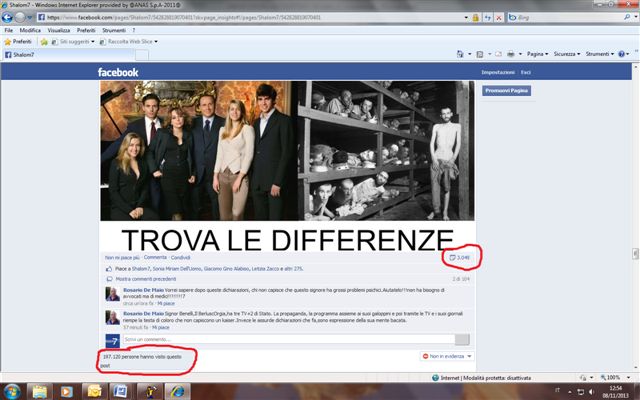Expand the 'Non in evidenza' dropdown
Screen dimensions: 640x400
pos(447,356)
